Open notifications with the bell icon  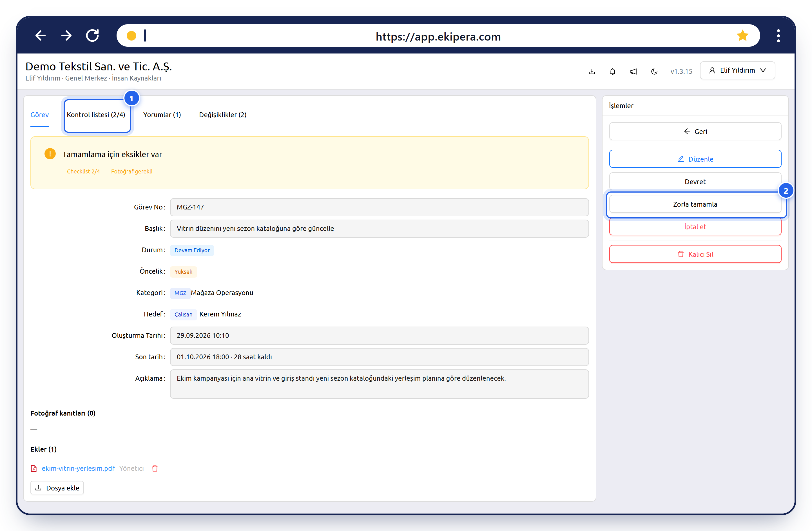(612, 71)
